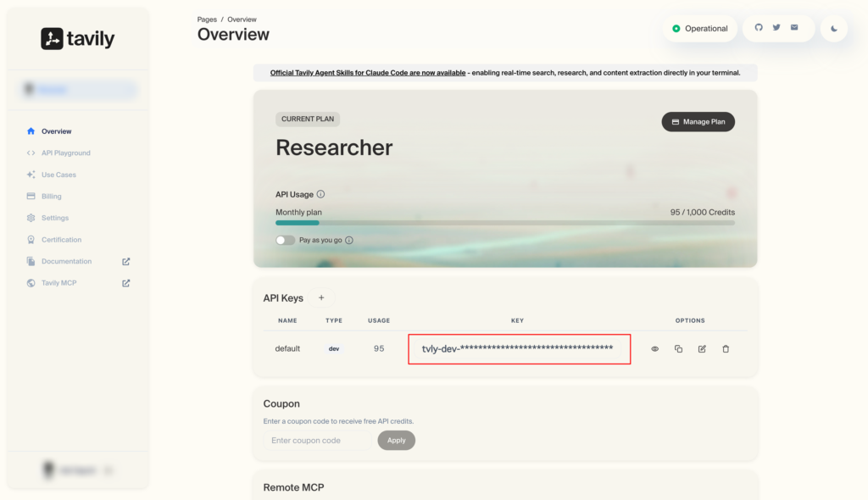Click the GitHub icon in the header
Viewport: 868px width, 500px height.
pos(759,28)
